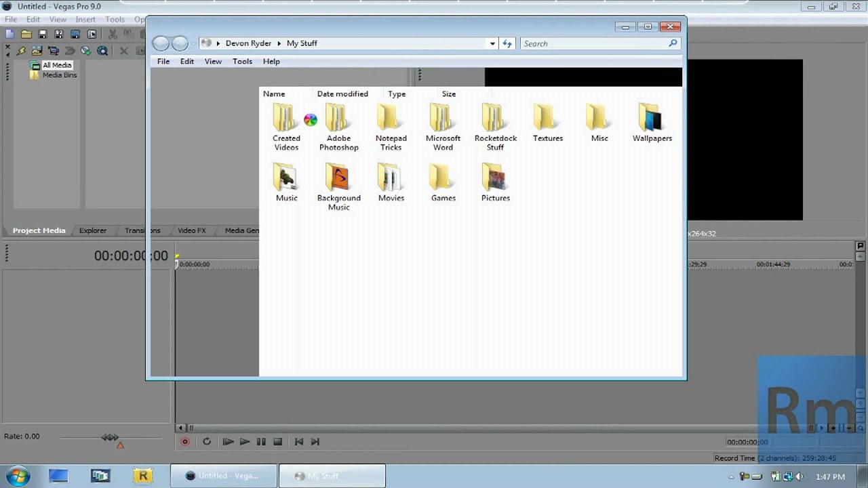The image size is (868, 488).
Task: Click the Open folder icon in Vegas toolbar
Action: pos(26,34)
